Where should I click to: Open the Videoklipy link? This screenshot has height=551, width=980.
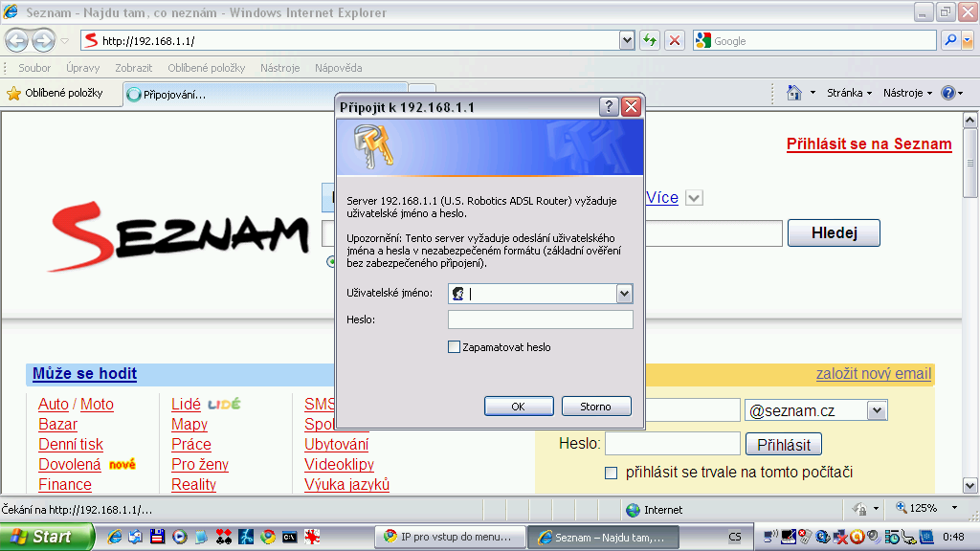pos(339,464)
